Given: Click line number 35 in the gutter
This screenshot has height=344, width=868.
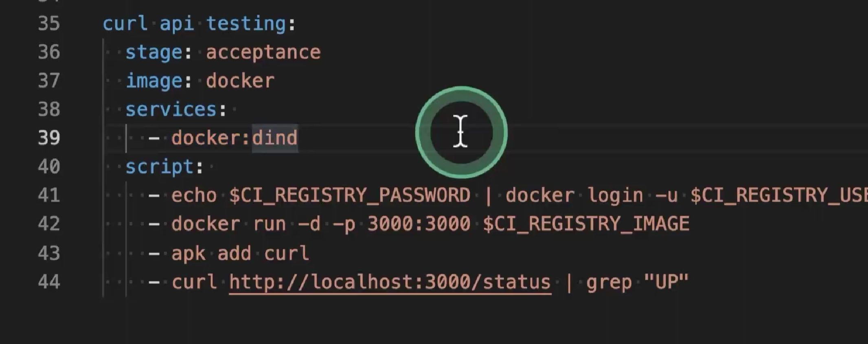Looking at the screenshot, I should 49,24.
